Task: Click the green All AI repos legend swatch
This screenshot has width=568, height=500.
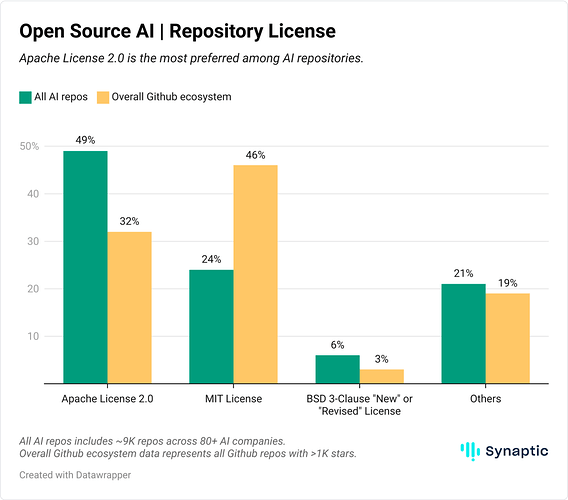Action: pos(25,97)
